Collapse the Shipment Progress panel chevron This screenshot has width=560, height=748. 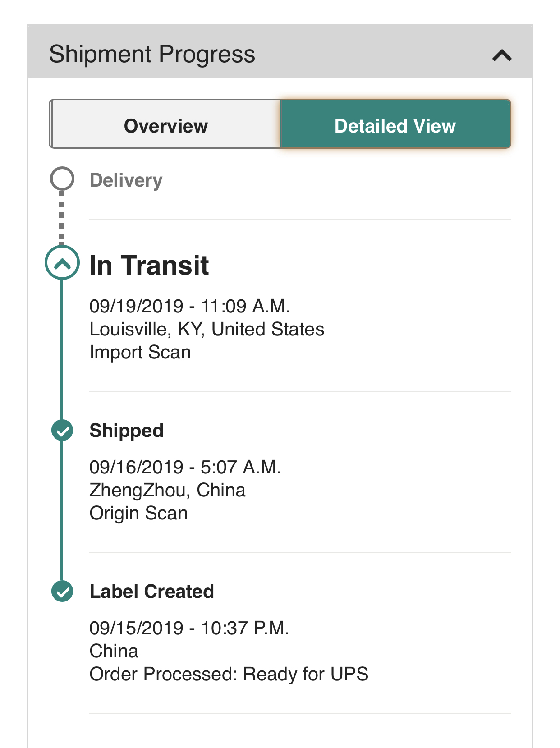(502, 55)
